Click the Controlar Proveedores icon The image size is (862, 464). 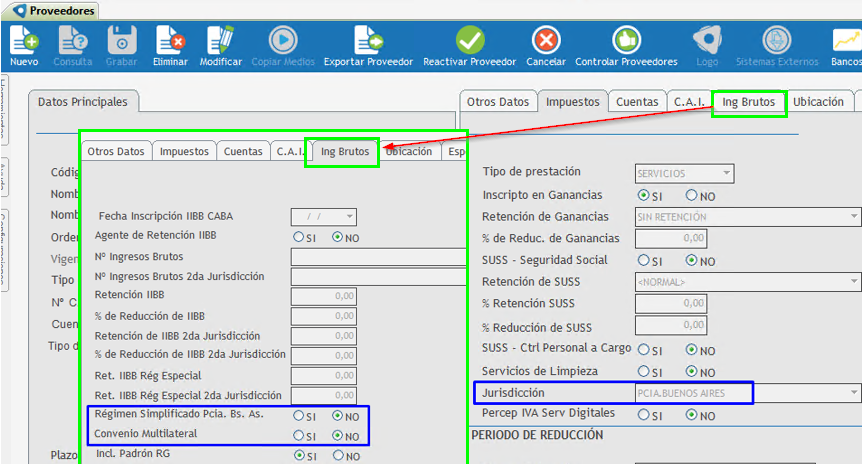click(x=627, y=40)
